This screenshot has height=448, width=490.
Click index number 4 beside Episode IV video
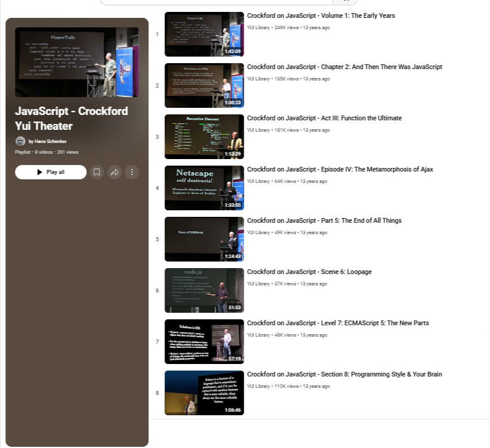(157, 188)
